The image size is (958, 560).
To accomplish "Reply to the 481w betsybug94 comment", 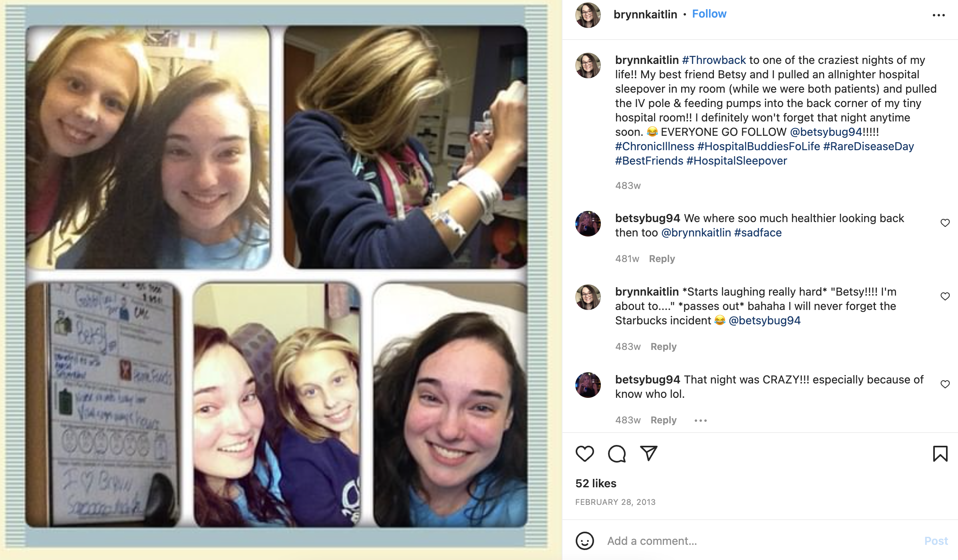I will pyautogui.click(x=662, y=259).
